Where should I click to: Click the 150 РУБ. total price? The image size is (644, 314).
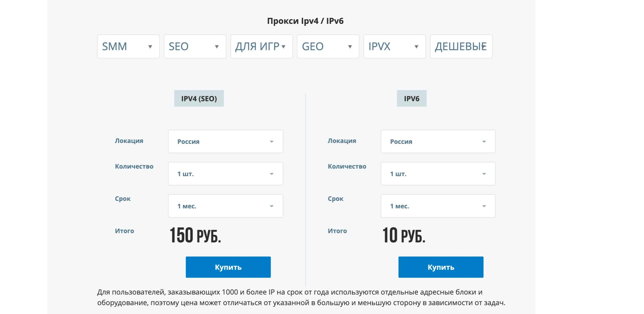195,235
